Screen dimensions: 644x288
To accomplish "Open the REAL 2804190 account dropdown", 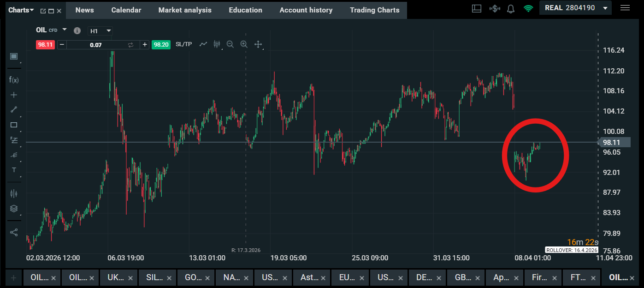I will pyautogui.click(x=575, y=8).
